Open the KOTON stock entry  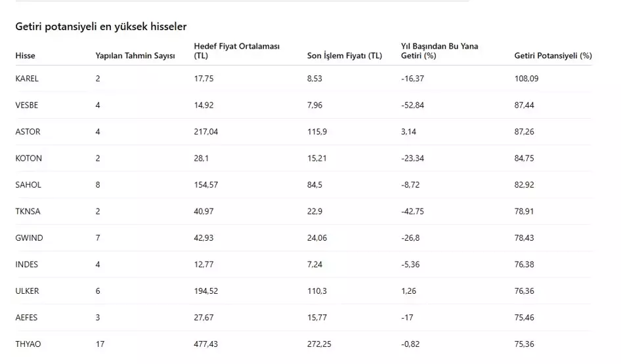[x=28, y=158]
